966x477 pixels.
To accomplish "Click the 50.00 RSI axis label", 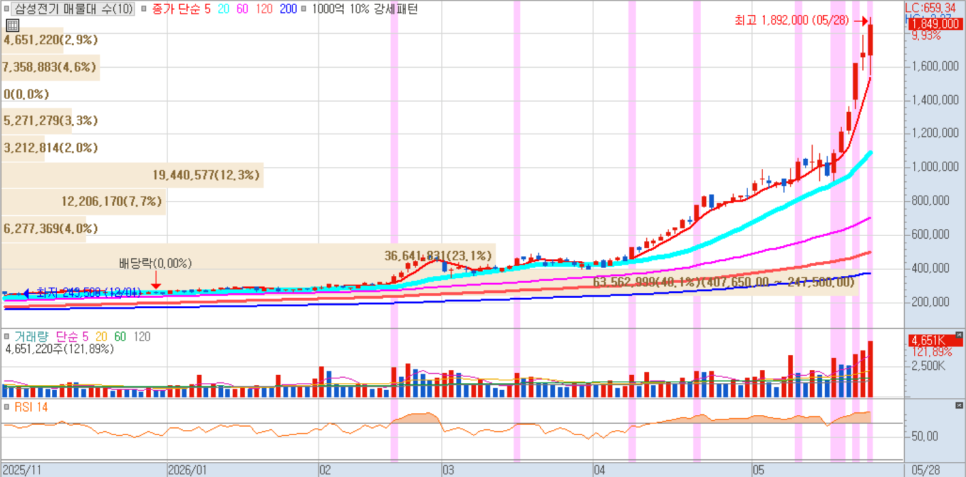I will point(925,436).
